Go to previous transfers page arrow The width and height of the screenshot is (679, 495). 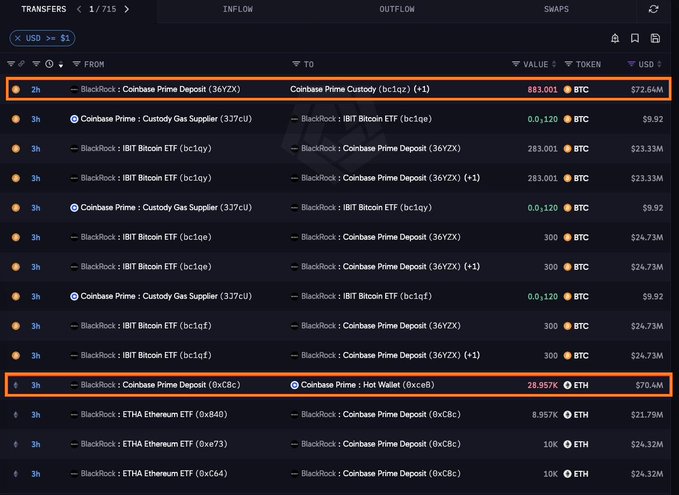pyautogui.click(x=79, y=9)
